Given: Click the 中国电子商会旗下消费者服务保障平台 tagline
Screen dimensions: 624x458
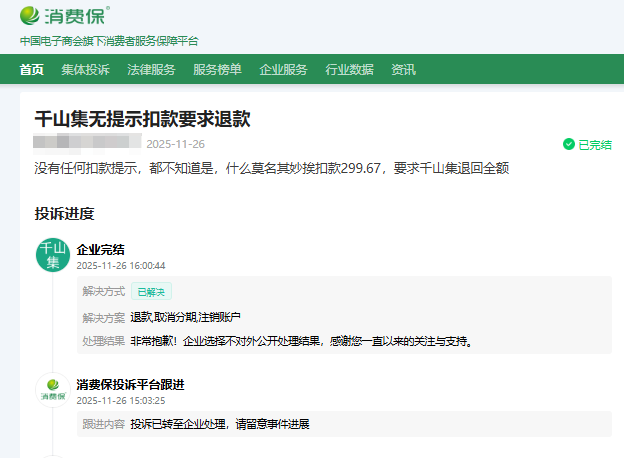Looking at the screenshot, I should [x=109, y=41].
